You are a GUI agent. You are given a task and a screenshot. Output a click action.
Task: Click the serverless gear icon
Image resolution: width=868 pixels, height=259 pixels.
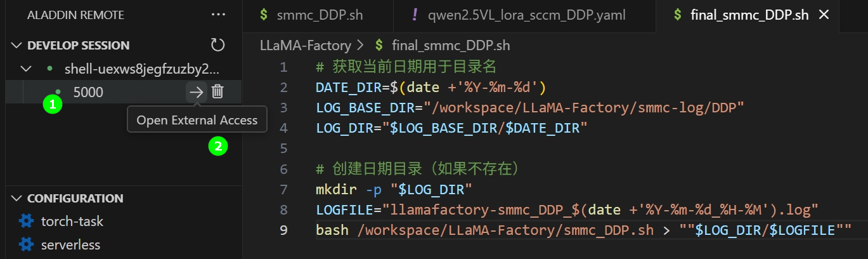click(26, 244)
